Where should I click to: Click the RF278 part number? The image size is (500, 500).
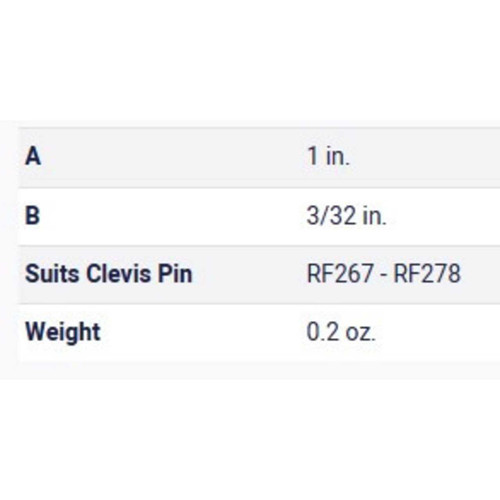tap(427, 274)
